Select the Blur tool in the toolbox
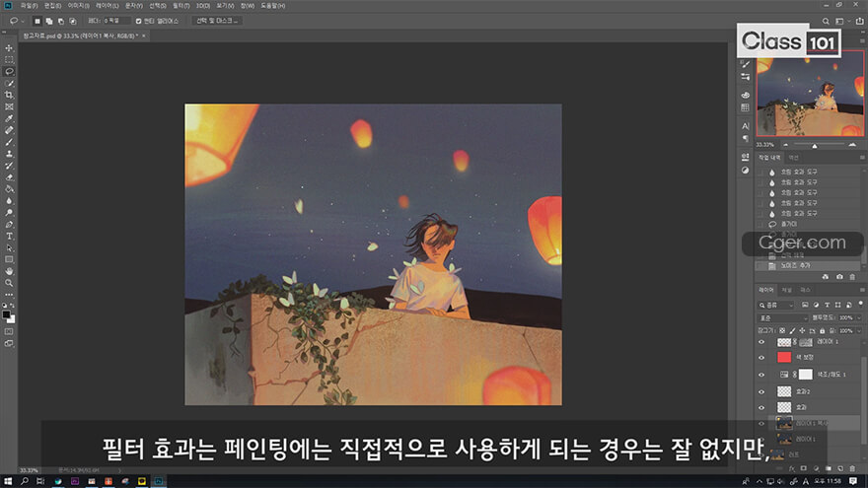Screen dimensions: 868x488 [x=9, y=201]
